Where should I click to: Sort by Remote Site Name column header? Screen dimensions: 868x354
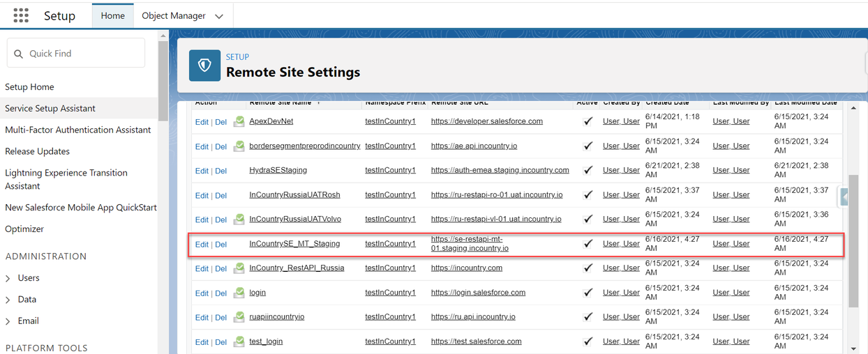[x=280, y=103]
